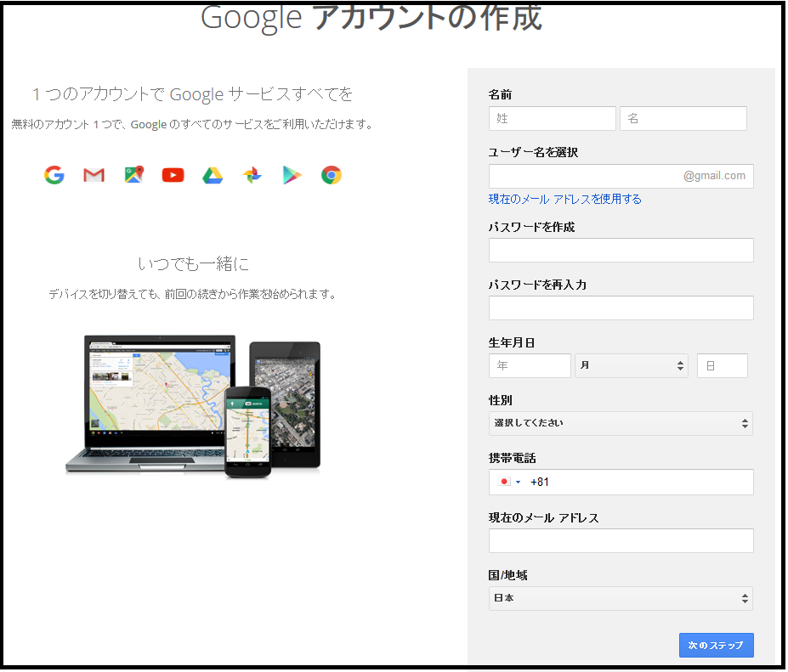Image resolution: width=788 pixels, height=672 pixels.
Task: Focus the パスワードを作成 password field
Action: (621, 250)
